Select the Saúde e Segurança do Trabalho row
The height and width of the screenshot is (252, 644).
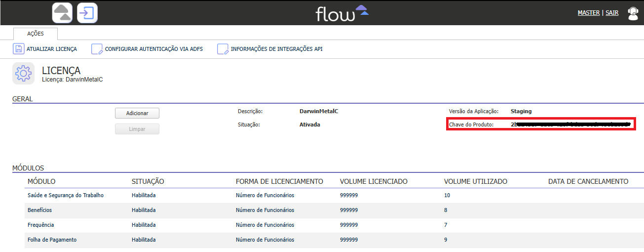(x=66, y=195)
